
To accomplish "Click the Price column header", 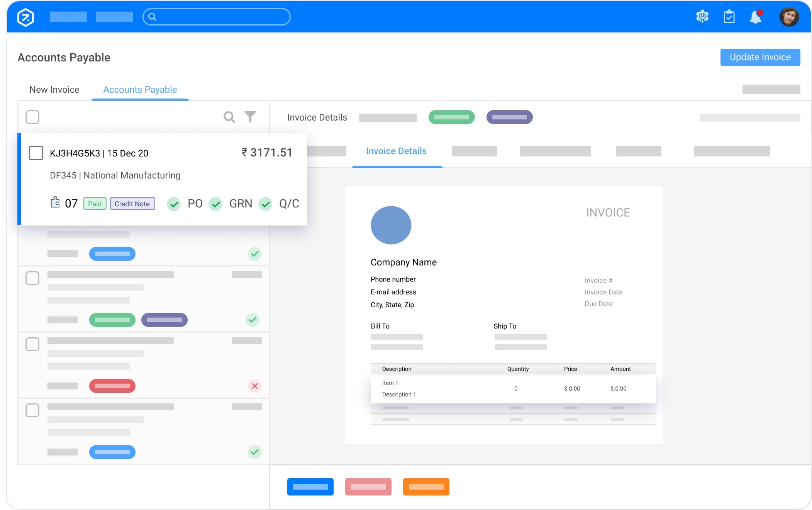I will click(570, 369).
